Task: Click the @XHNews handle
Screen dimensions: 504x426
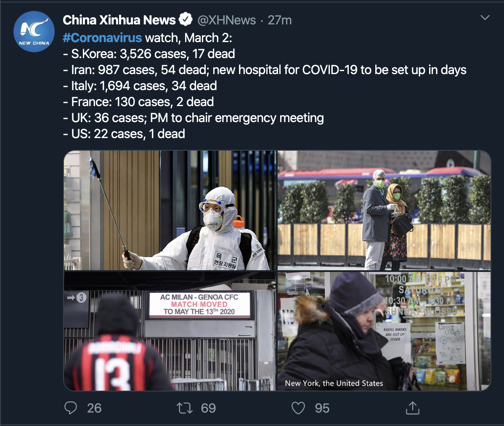Action: (227, 20)
